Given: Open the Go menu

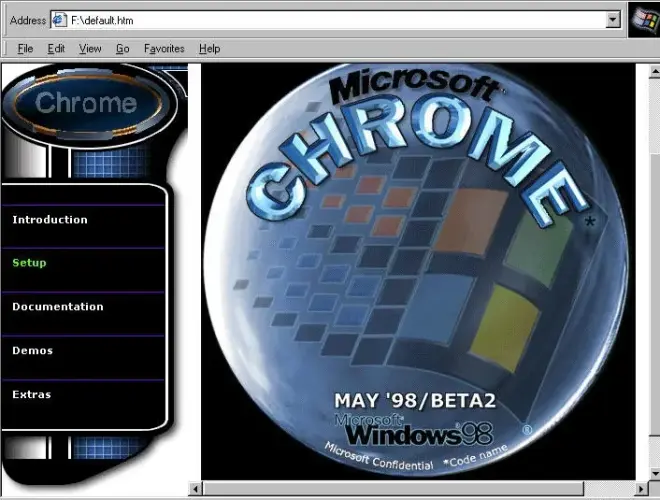Looking at the screenshot, I should (x=122, y=48).
